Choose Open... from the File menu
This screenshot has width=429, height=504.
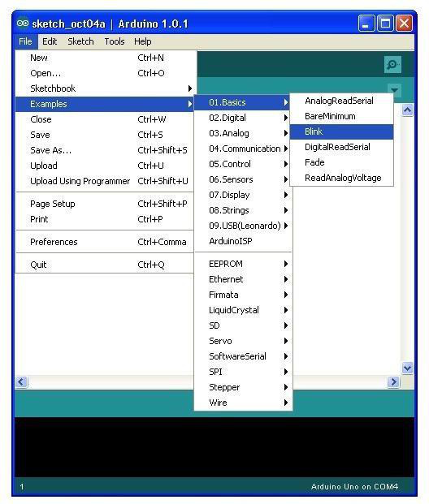click(105, 73)
